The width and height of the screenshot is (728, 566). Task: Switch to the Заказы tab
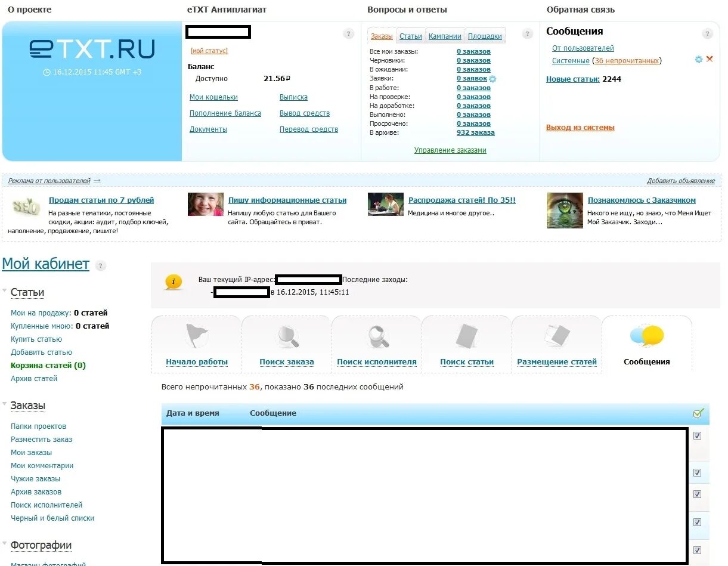382,36
